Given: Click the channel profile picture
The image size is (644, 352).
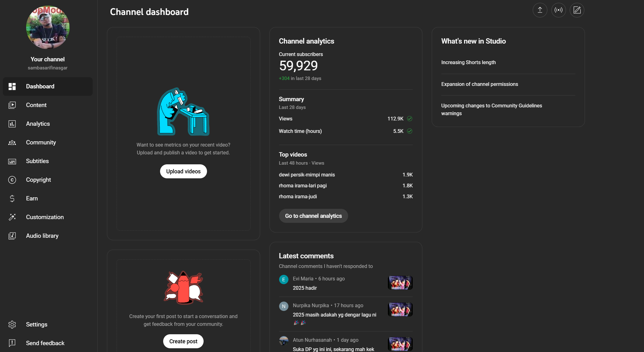Looking at the screenshot, I should (48, 27).
